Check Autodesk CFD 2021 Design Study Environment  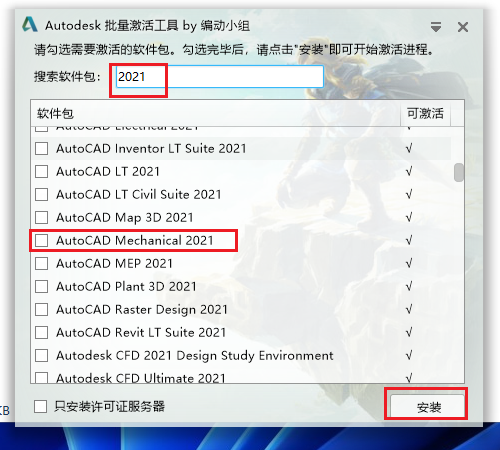coord(41,355)
